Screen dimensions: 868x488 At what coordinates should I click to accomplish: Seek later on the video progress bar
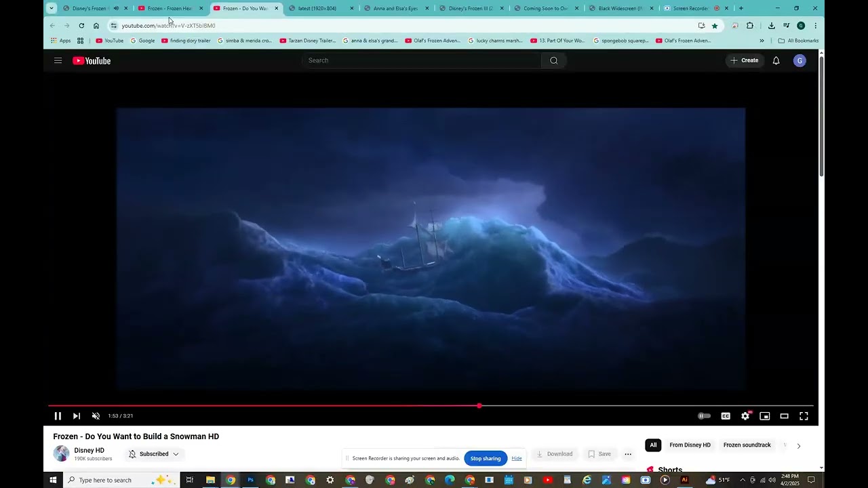click(646, 406)
